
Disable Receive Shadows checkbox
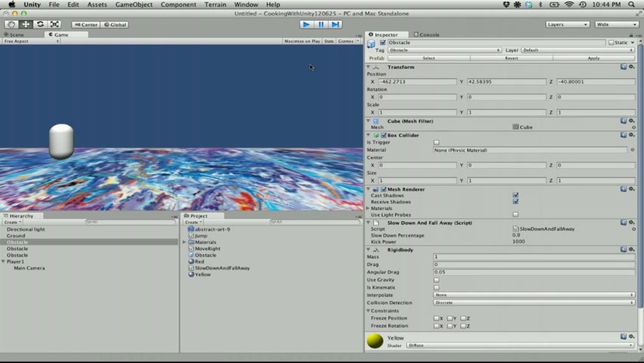point(516,202)
